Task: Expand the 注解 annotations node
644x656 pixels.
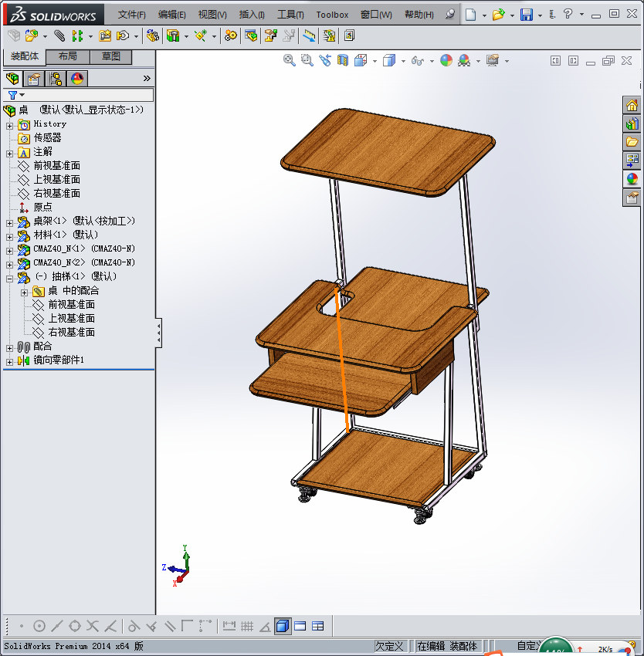Action: [9, 154]
